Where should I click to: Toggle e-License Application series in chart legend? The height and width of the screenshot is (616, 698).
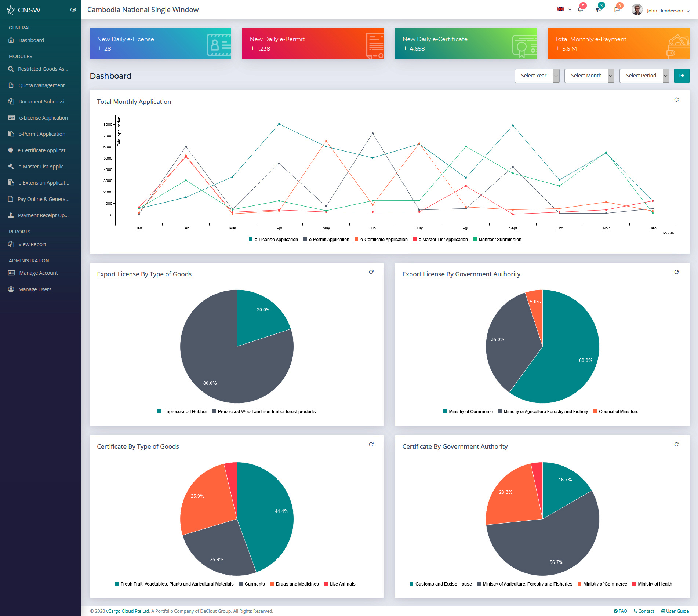click(273, 240)
